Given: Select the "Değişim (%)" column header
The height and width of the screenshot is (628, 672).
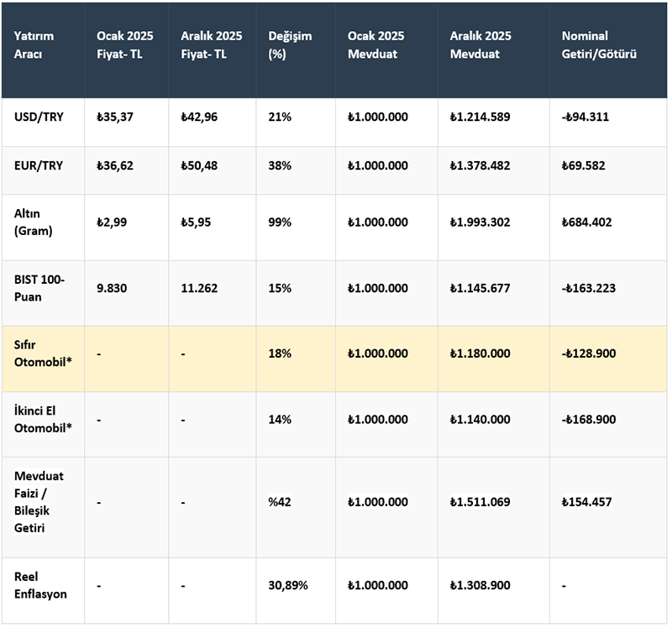Looking at the screenshot, I should point(285,44).
